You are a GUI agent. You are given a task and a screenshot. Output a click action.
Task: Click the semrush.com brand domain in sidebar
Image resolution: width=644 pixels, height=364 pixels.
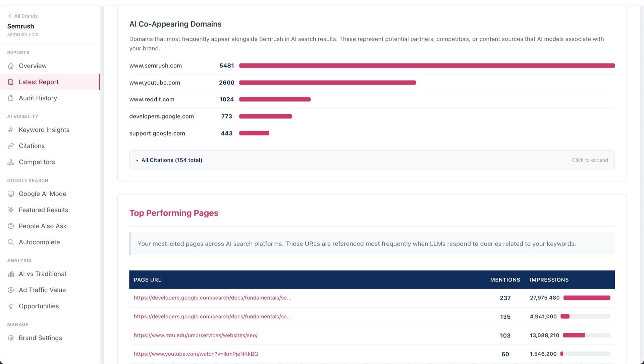pos(23,34)
